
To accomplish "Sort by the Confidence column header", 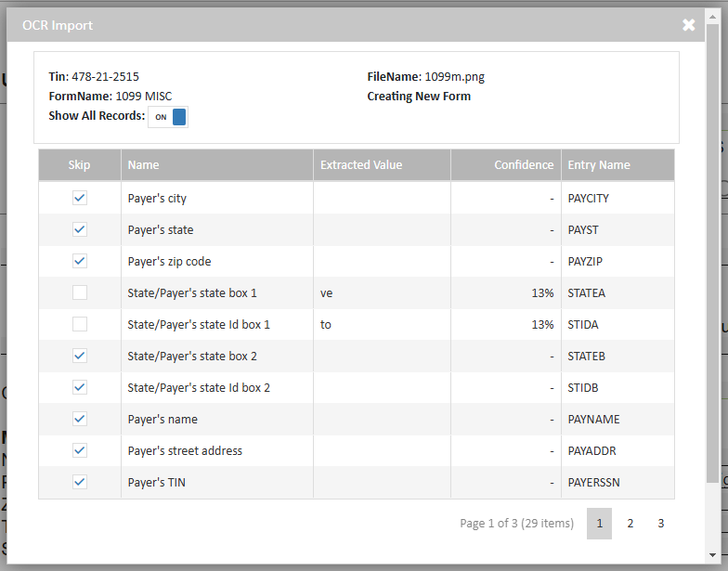I will pyautogui.click(x=523, y=165).
